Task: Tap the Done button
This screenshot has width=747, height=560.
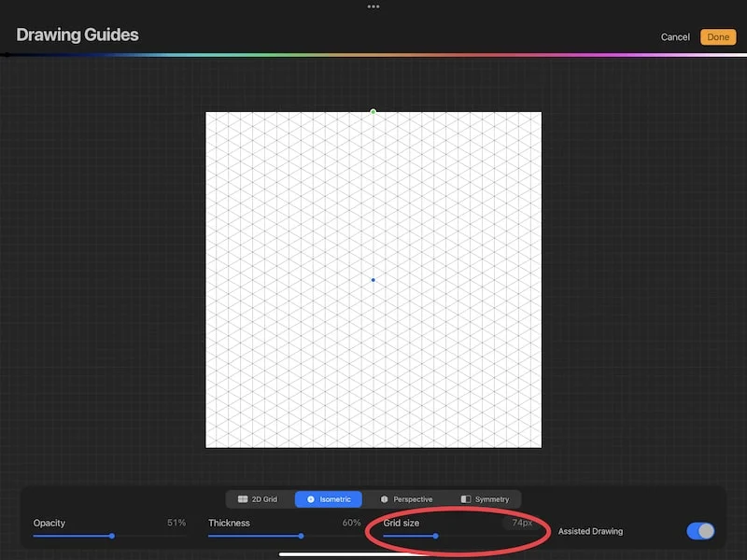Action: coord(718,37)
